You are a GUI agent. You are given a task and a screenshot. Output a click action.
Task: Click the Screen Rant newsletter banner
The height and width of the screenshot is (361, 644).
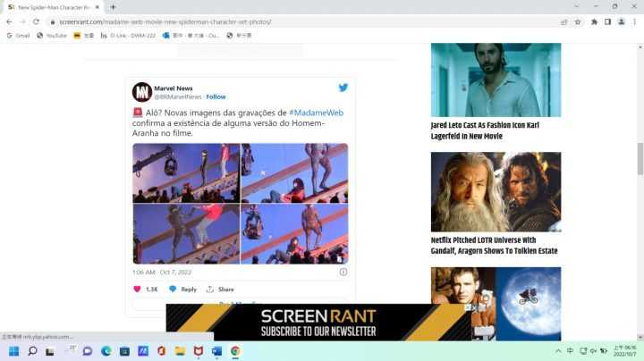[318, 323]
